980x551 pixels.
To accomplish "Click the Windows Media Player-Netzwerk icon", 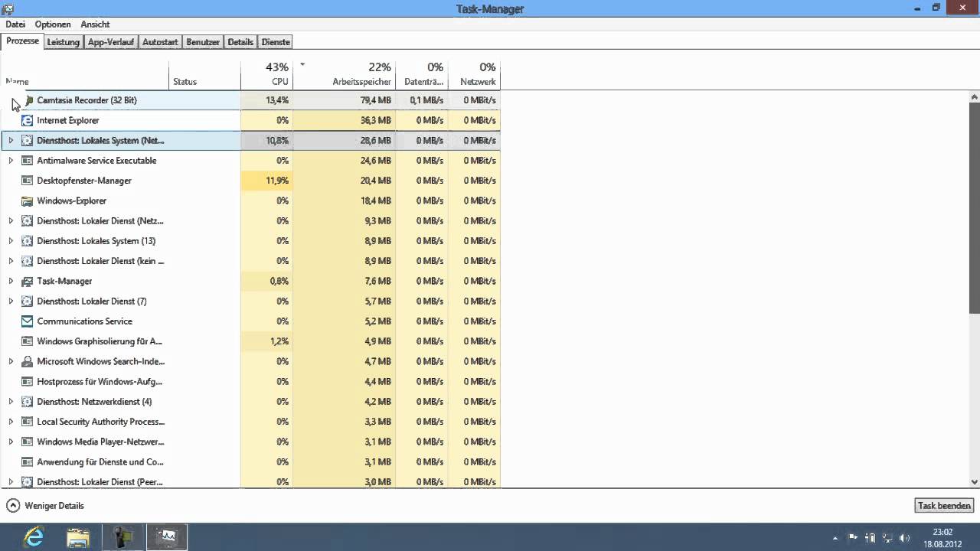I will click(28, 442).
